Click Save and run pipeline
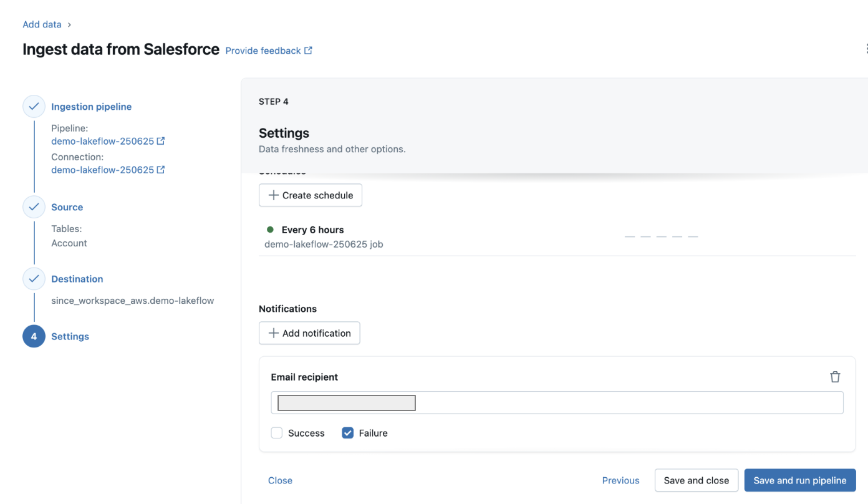Viewport: 868px width, 504px height. (x=799, y=480)
